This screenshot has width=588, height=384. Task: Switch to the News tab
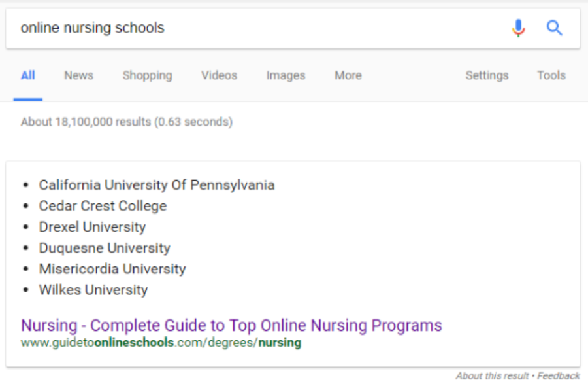pyautogui.click(x=79, y=75)
